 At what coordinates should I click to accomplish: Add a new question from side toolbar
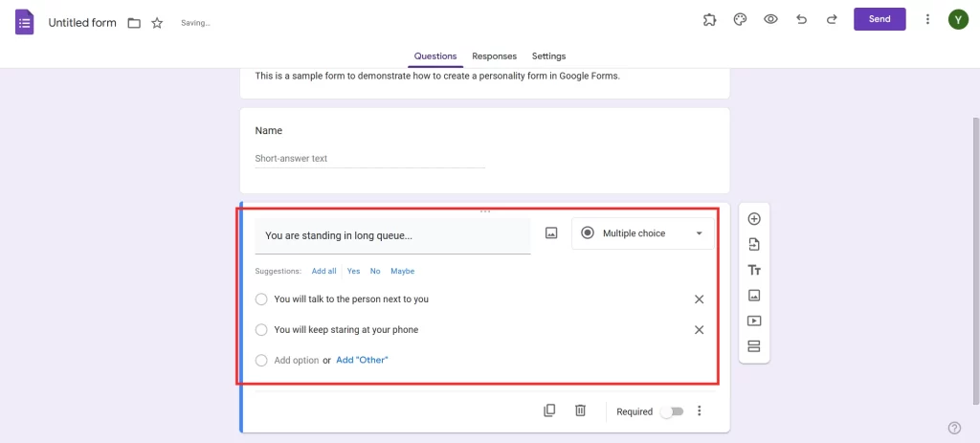click(754, 219)
